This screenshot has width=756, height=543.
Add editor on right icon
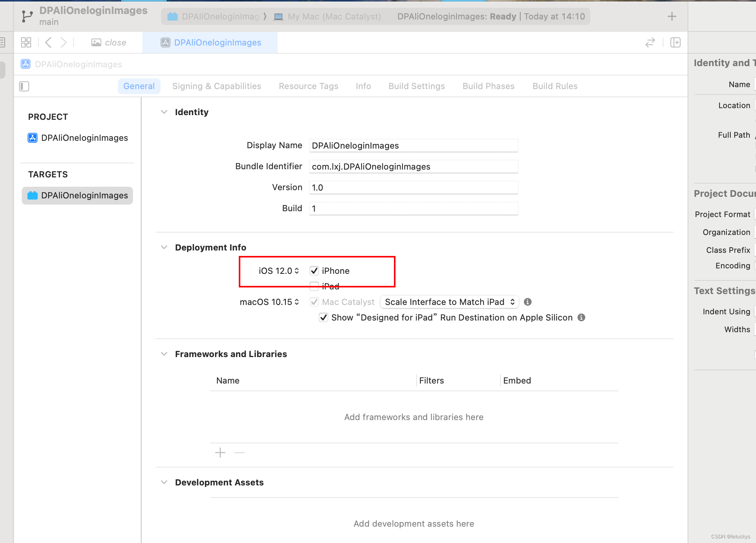675,42
